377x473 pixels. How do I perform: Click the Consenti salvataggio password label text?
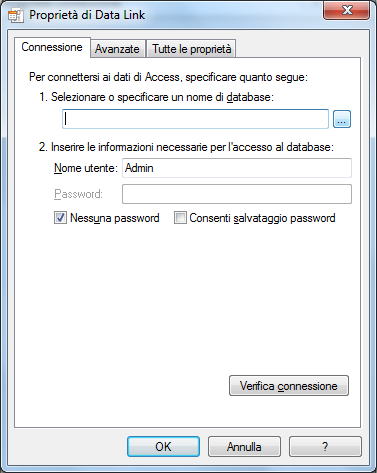tap(262, 218)
